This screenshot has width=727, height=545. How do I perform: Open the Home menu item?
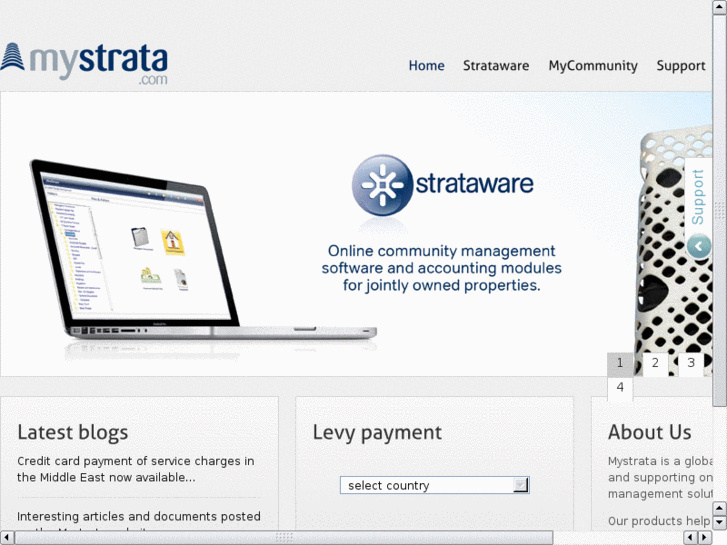point(427,66)
